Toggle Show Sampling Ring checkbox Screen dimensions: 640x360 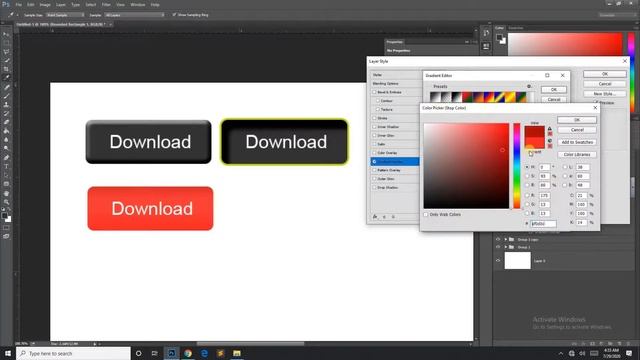tap(174, 15)
